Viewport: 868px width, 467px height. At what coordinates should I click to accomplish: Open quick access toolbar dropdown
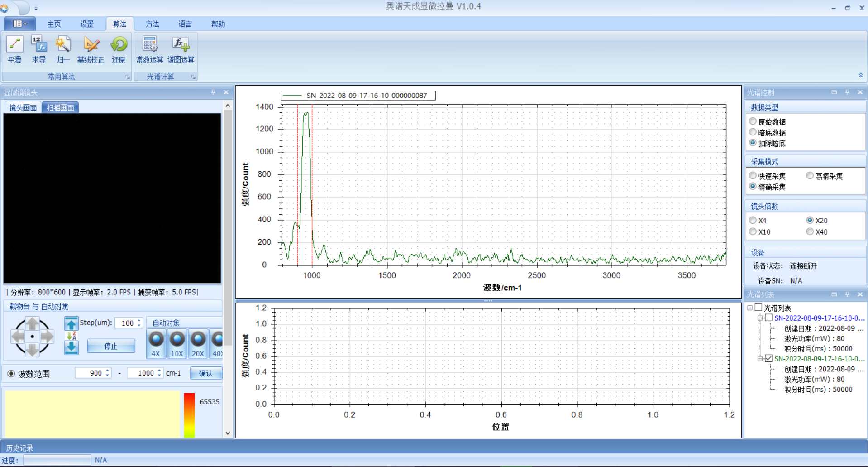tap(36, 8)
